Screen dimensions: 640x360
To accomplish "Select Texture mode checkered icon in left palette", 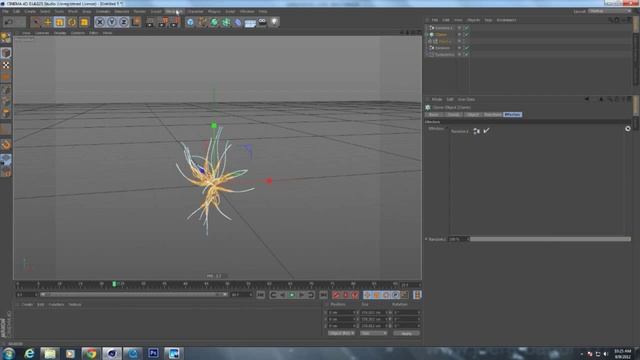I will click(x=6, y=65).
